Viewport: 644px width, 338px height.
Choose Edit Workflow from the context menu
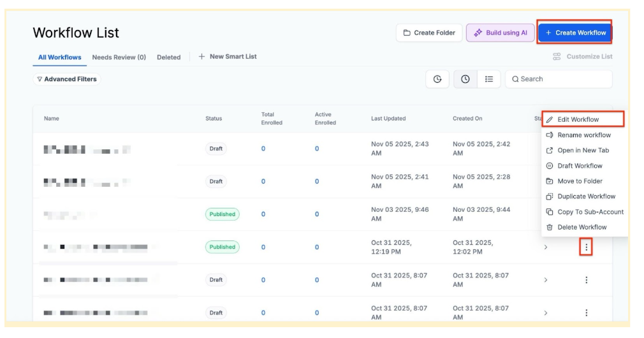[578, 119]
